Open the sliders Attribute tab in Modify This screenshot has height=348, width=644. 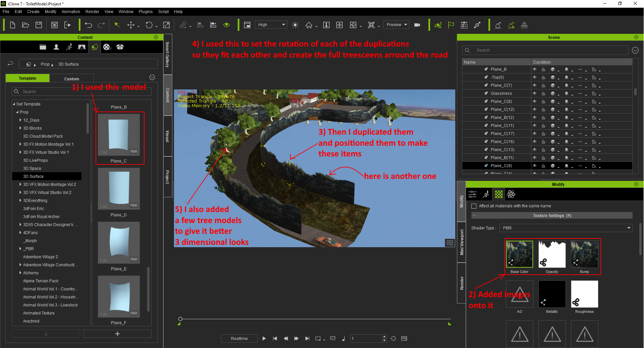pos(472,194)
